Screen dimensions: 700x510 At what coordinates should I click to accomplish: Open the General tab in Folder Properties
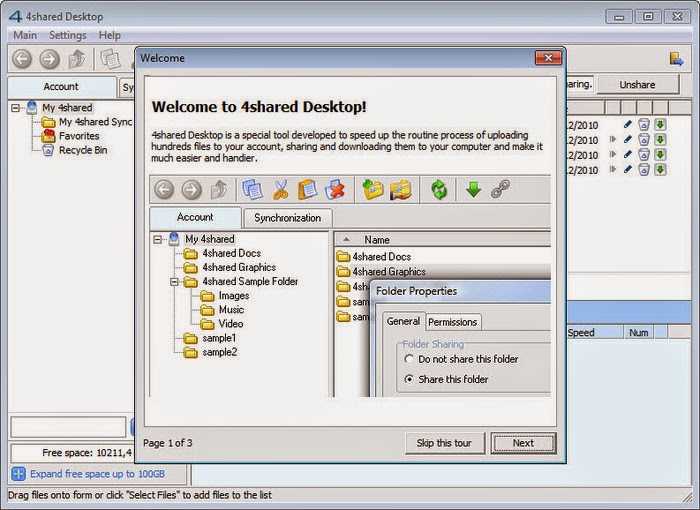point(403,321)
